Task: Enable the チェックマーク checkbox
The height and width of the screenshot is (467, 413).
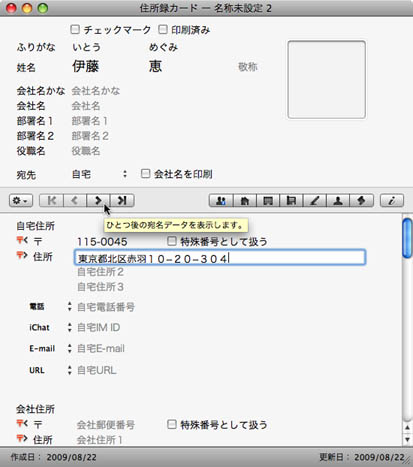Action: [x=75, y=30]
